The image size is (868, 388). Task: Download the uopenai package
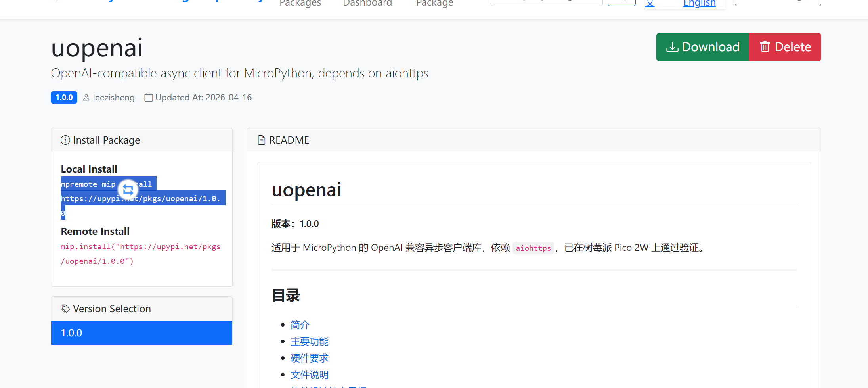click(703, 47)
